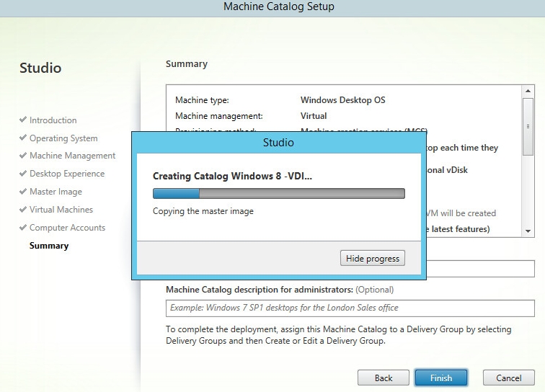
Task: Click the checkmark beside Computer Accounts
Action: click(x=23, y=227)
